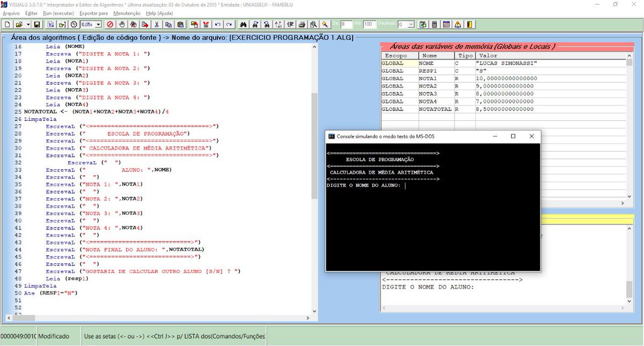The height and width of the screenshot is (346, 644).
Task: Open the Manutenção menu
Action: pyautogui.click(x=127, y=13)
